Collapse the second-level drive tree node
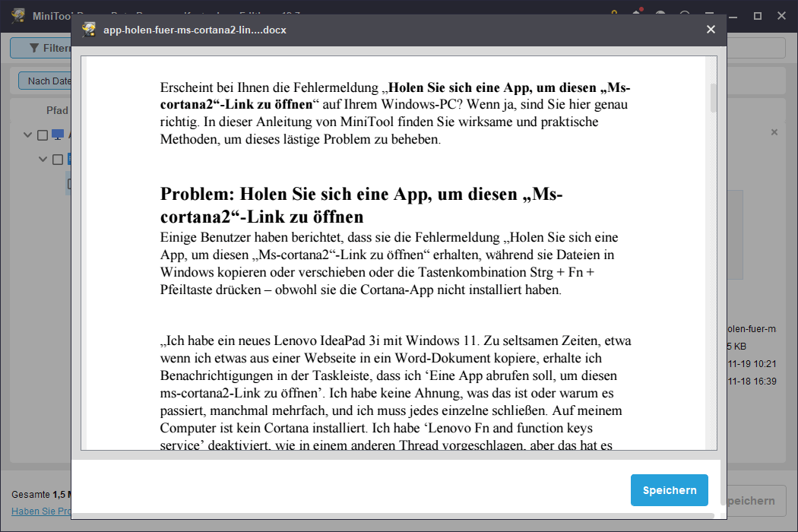 point(43,160)
